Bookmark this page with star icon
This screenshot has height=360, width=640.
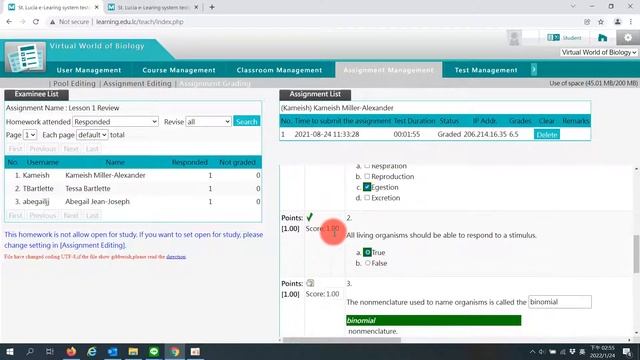(601, 22)
